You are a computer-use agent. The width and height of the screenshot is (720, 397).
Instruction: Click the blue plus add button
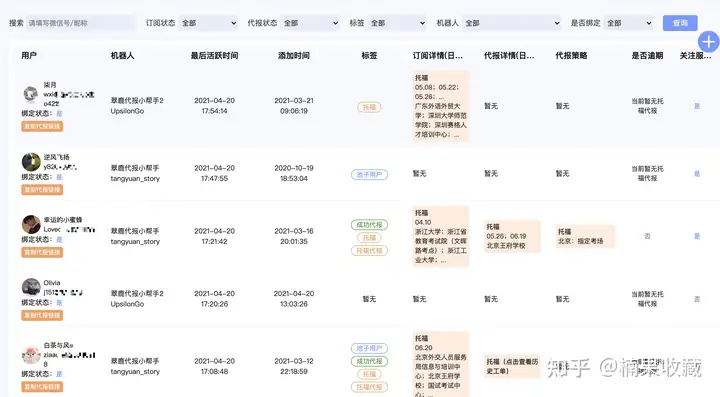point(709,42)
